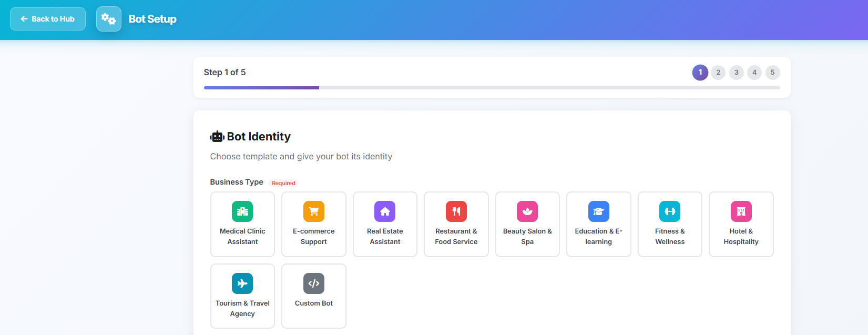Choose the Tourism & Travel airplane icon

(242, 283)
